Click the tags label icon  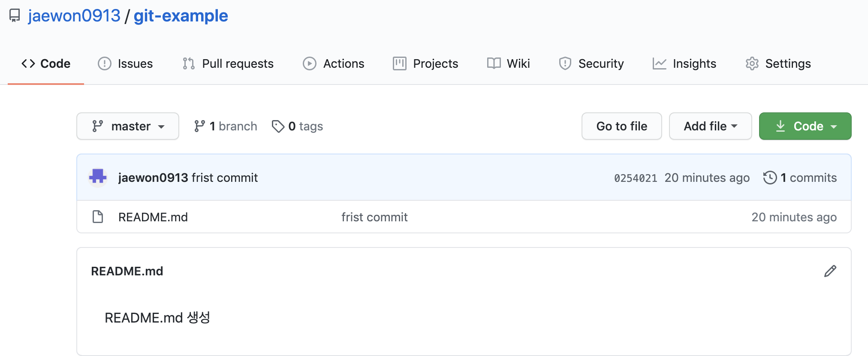point(278,126)
